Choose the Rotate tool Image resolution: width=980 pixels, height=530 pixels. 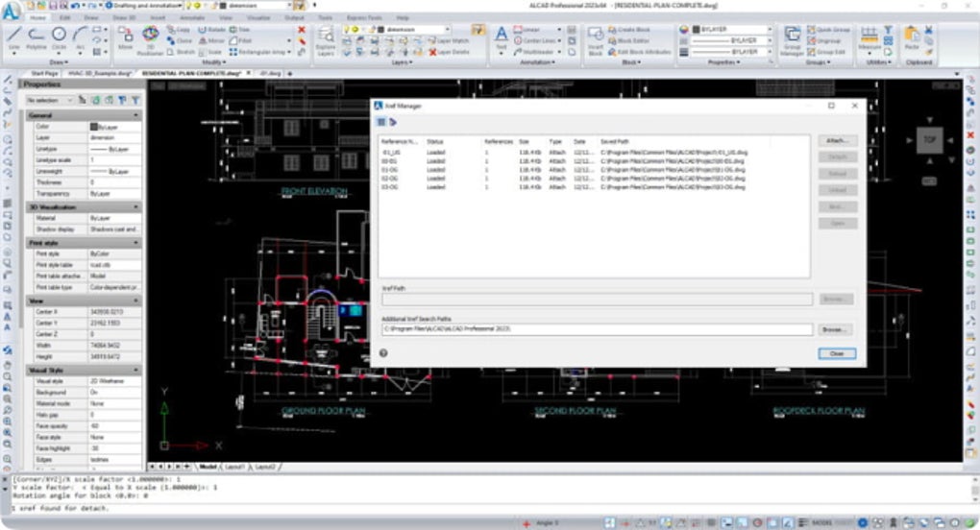point(211,30)
